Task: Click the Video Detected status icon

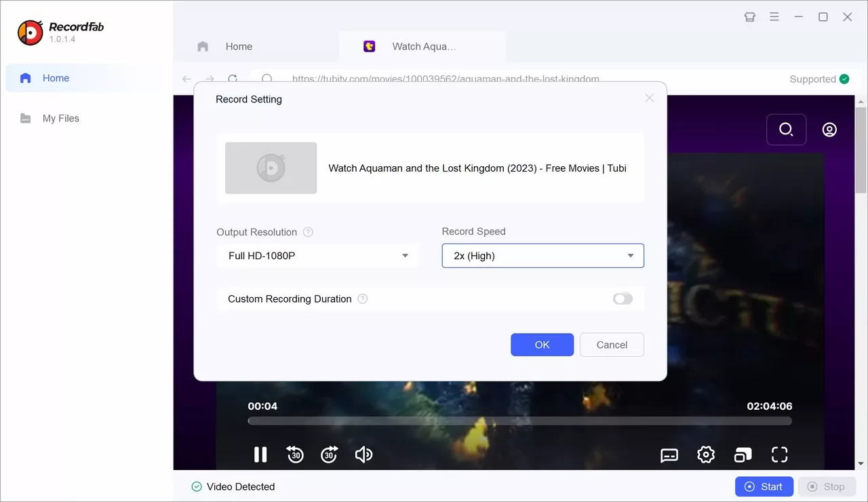Action: click(x=197, y=486)
